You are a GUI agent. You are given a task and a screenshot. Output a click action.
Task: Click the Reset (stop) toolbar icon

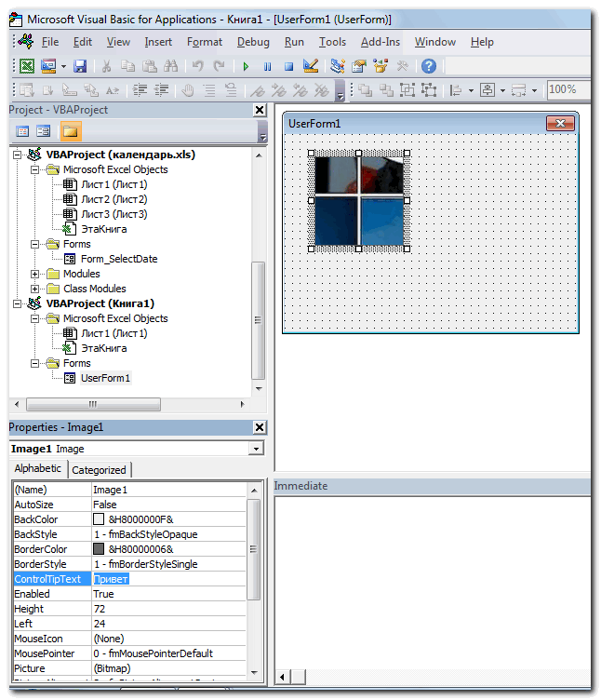point(288,66)
